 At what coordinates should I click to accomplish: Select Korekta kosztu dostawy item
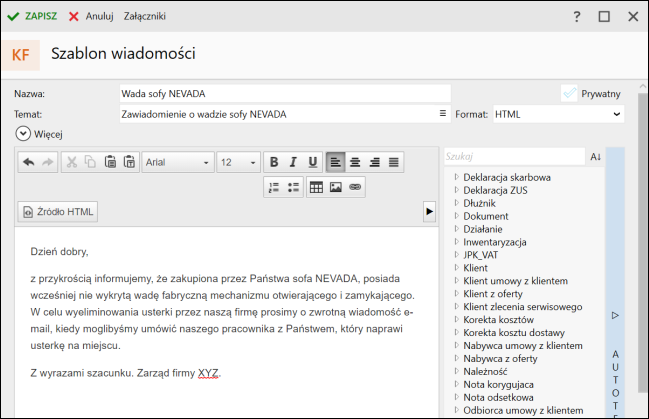point(514,332)
